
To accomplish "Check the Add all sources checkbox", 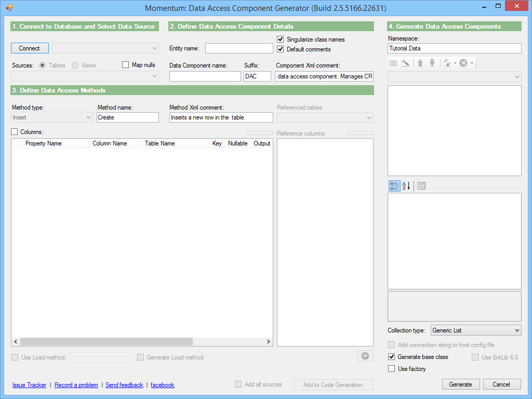I will click(x=238, y=384).
